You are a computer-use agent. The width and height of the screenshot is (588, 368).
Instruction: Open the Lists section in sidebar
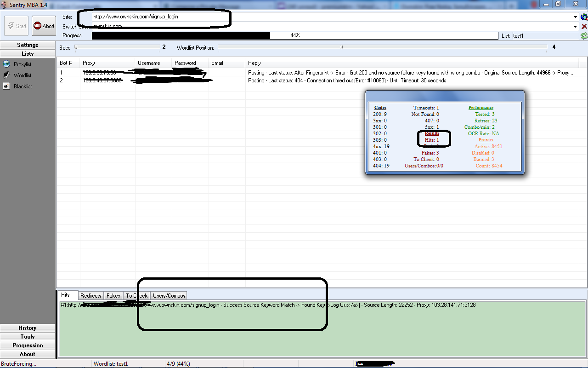pyautogui.click(x=28, y=54)
